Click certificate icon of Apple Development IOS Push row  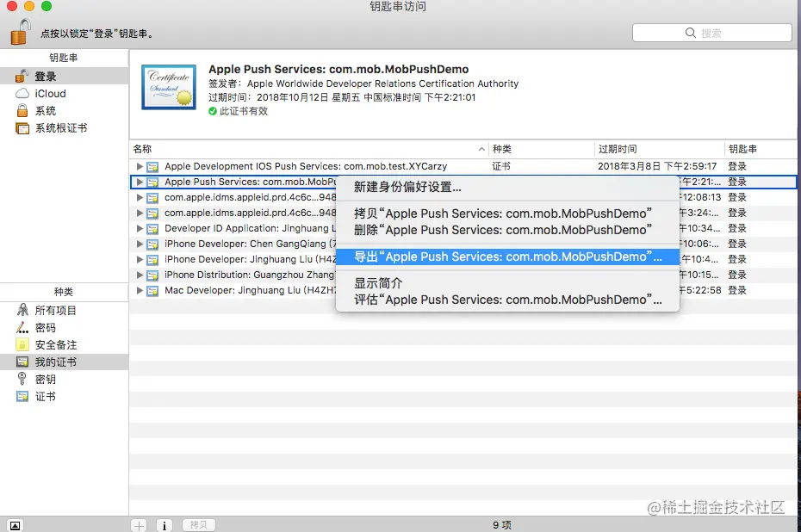(152, 167)
